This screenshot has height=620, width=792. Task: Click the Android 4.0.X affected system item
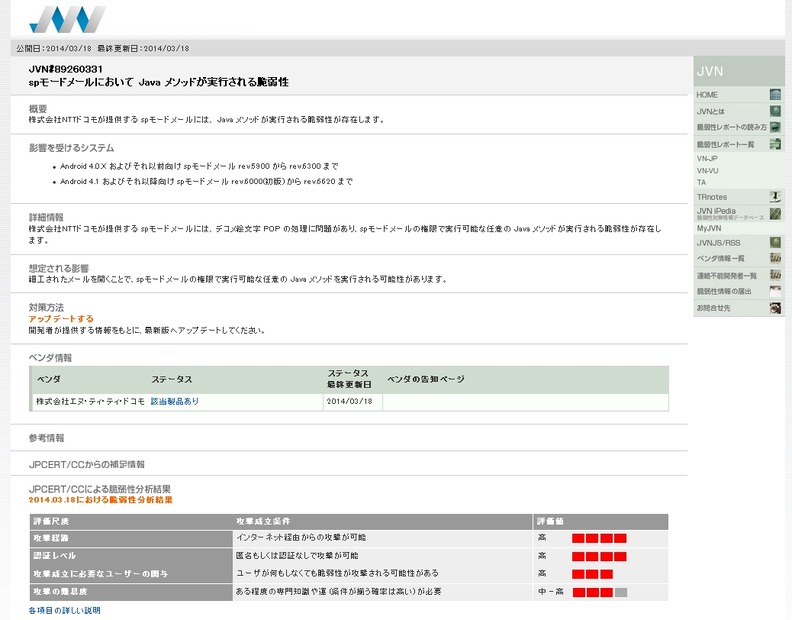click(x=199, y=166)
